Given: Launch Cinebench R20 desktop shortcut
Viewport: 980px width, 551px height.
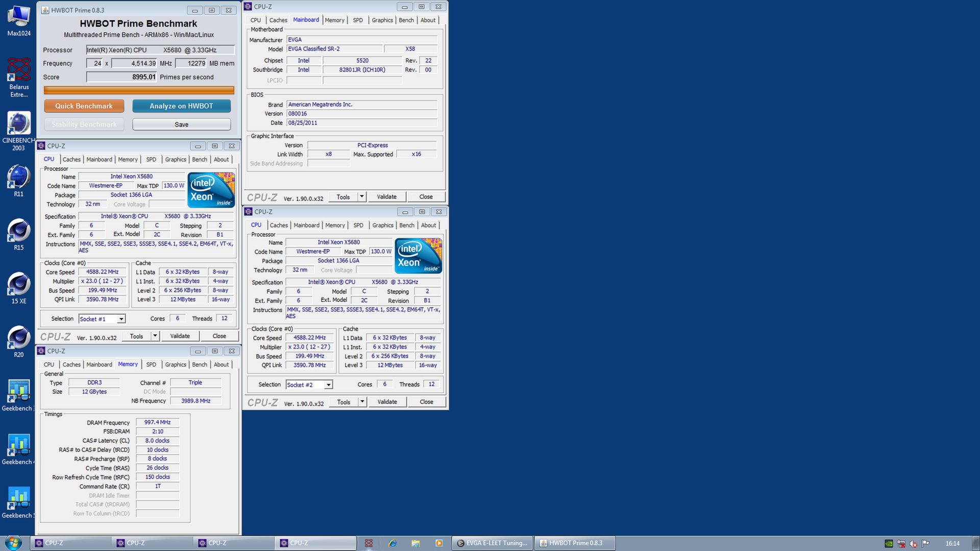Looking at the screenshot, I should point(19,342).
